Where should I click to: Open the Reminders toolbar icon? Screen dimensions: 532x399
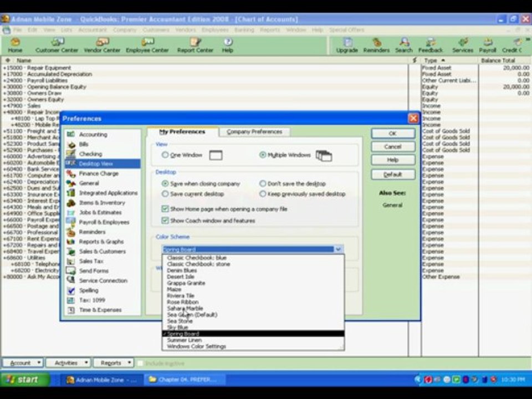376,45
